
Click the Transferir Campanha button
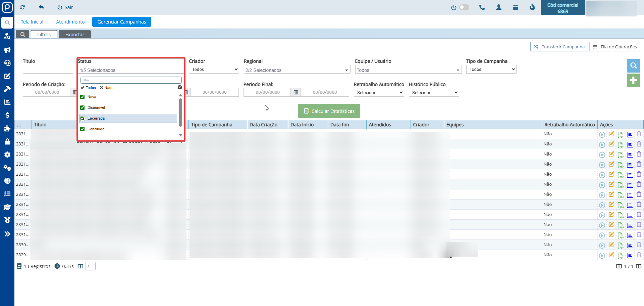click(559, 47)
